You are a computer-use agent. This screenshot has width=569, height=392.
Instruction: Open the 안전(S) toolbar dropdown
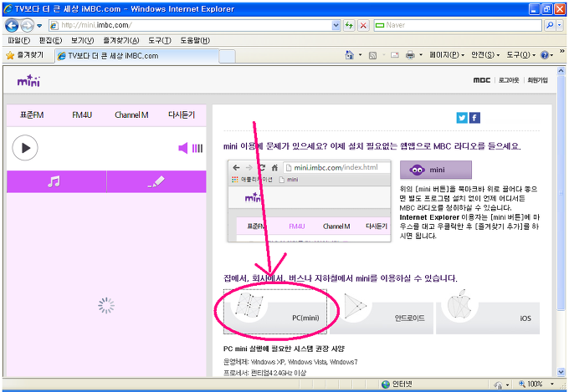pos(485,55)
